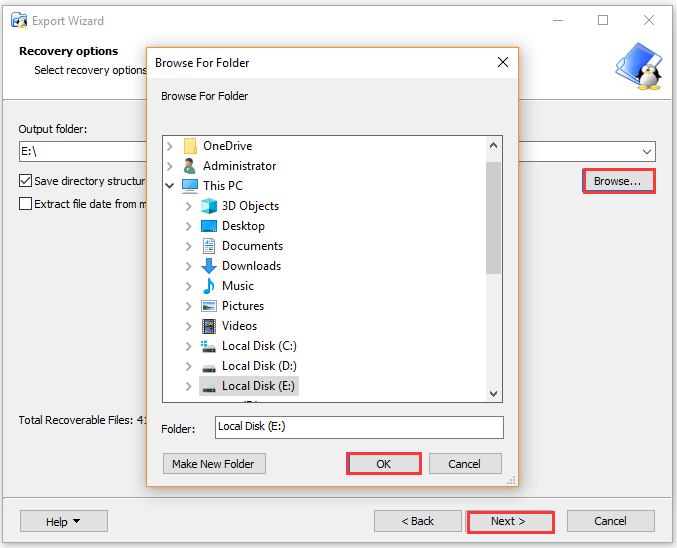Click the Local Disk (C:) drive icon
This screenshot has height=548, width=677.
[x=209, y=346]
